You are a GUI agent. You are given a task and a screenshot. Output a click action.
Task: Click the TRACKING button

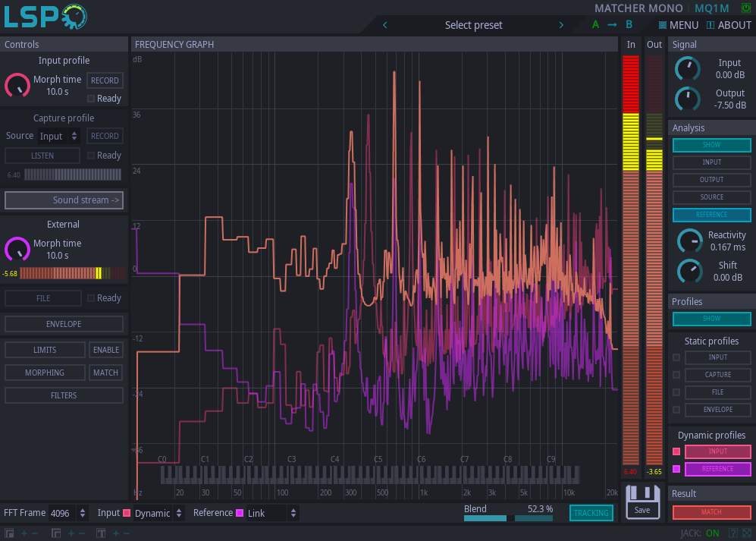click(x=591, y=513)
